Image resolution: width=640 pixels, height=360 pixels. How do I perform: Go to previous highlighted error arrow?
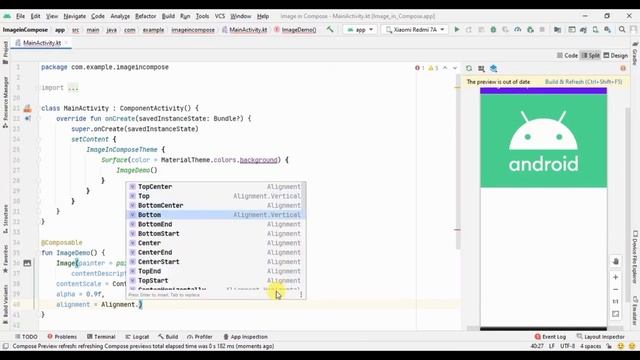(x=445, y=68)
